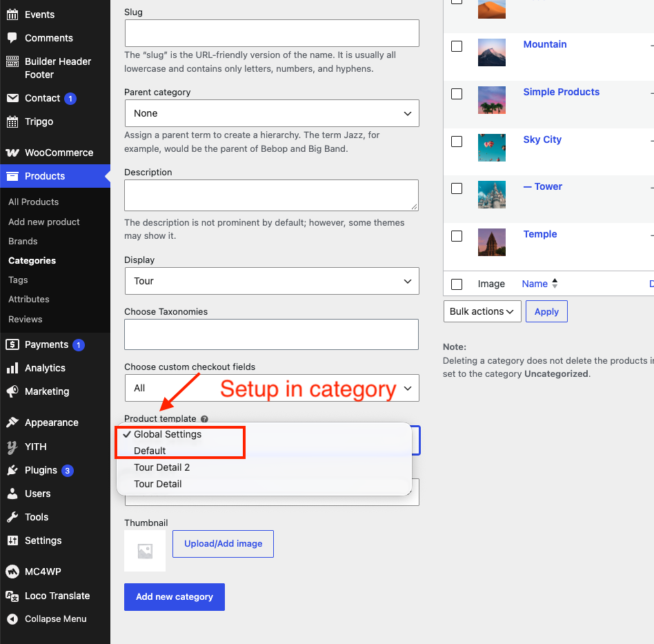Open All Products submenu item
The image size is (654, 644).
[33, 202]
